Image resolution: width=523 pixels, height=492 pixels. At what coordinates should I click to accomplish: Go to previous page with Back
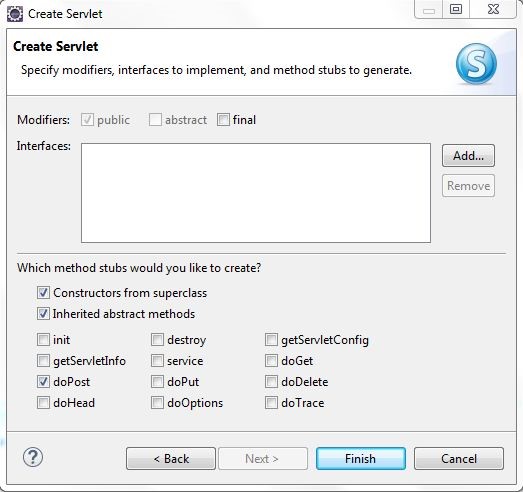171,459
